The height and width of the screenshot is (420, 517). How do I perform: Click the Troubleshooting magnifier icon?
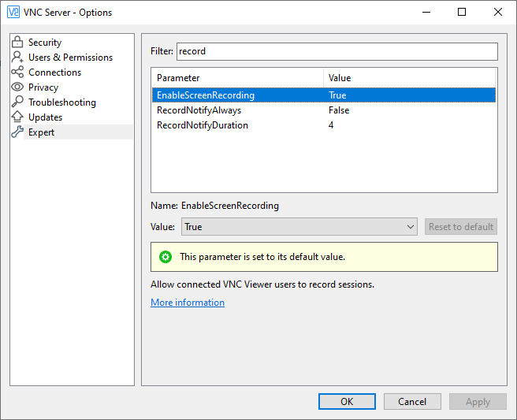coord(17,102)
